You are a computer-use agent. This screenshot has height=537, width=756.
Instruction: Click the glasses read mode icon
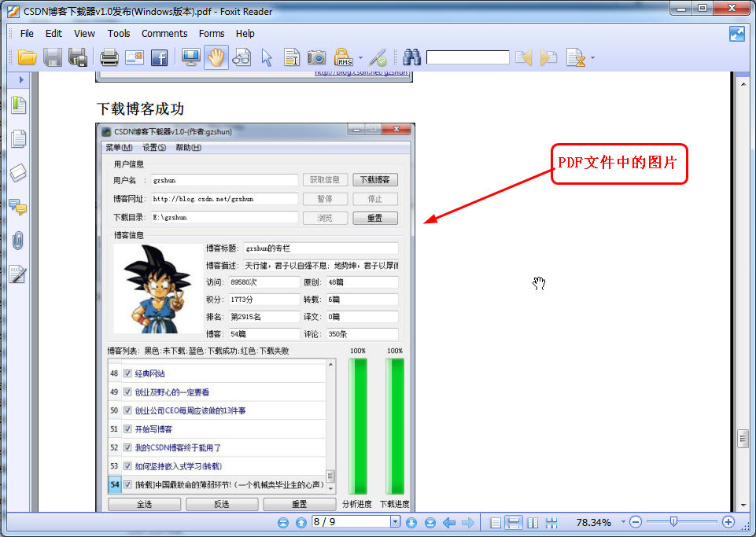click(242, 58)
